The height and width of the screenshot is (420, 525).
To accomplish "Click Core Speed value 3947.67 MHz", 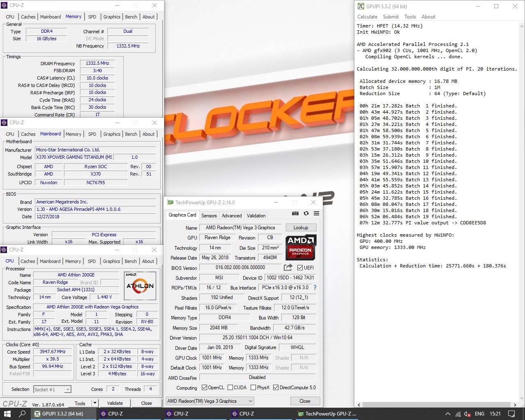I will pyautogui.click(x=52, y=352).
